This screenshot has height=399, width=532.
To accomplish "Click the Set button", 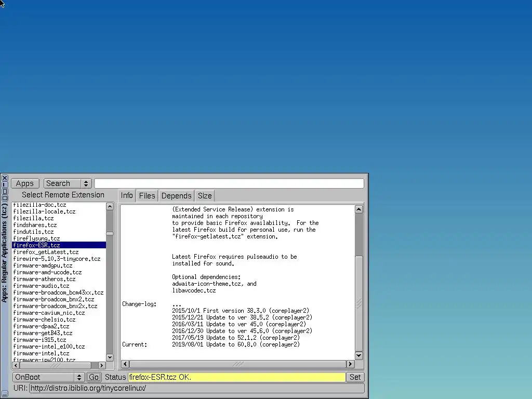I will point(355,377).
